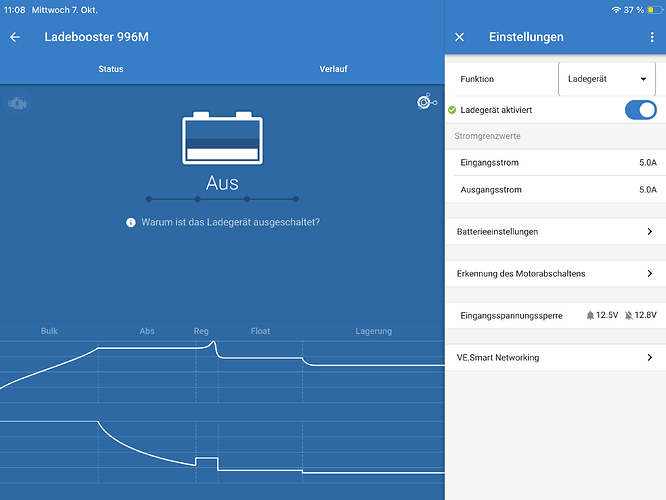Tap the battery graphic

(x=222, y=138)
